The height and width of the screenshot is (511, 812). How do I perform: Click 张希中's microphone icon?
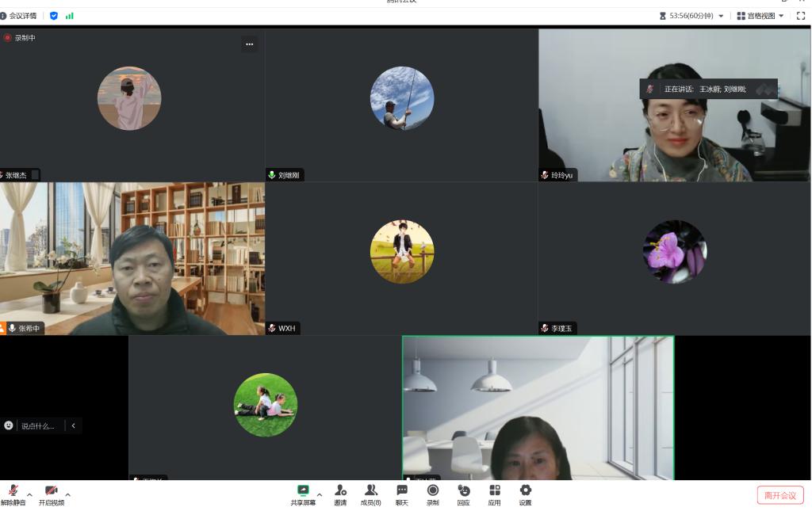click(x=13, y=329)
